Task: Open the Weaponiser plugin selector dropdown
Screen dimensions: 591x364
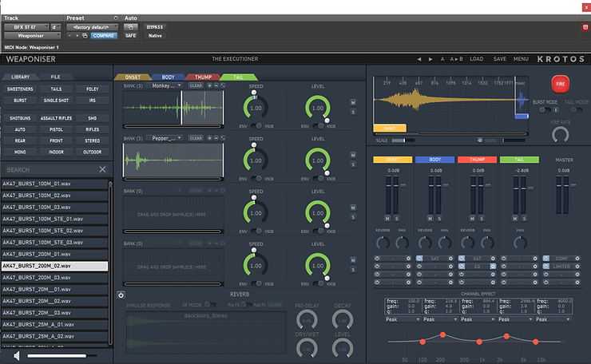Action: [33, 36]
